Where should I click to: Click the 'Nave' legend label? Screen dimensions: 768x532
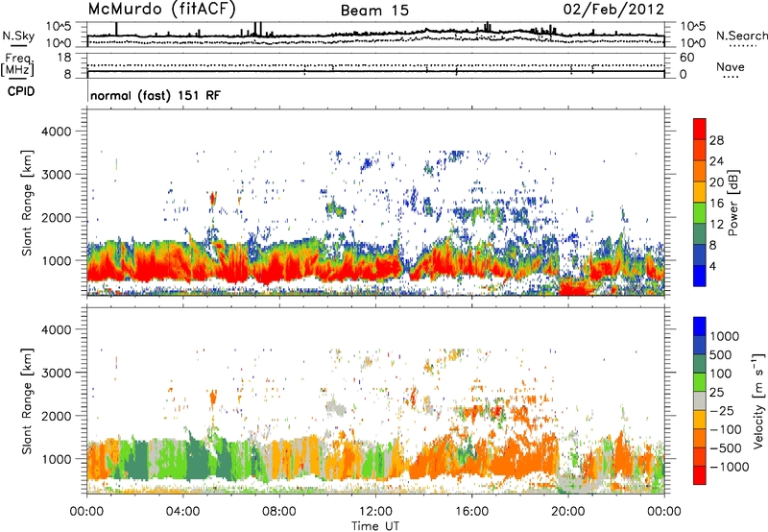tap(731, 66)
